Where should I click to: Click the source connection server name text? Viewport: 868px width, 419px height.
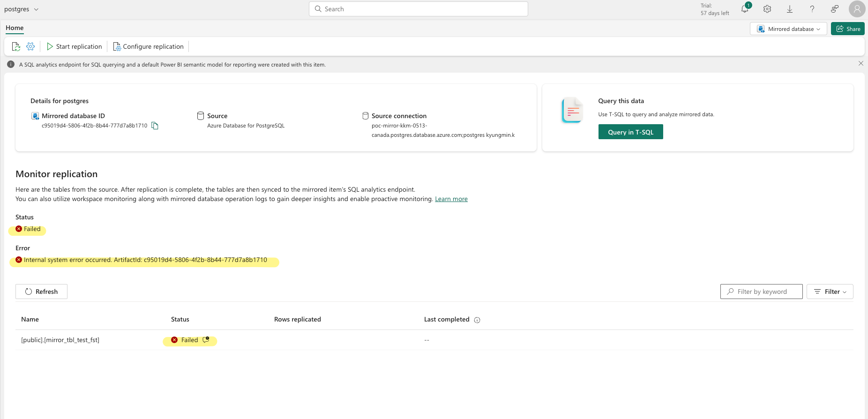443,130
